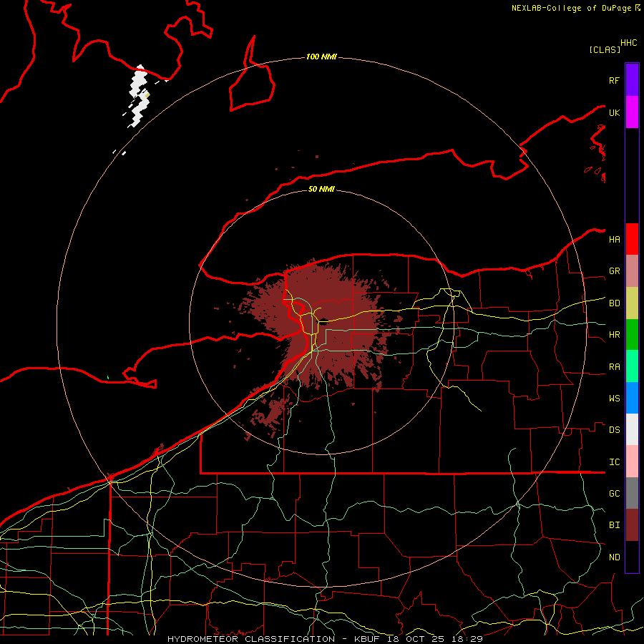The height and width of the screenshot is (644, 644).
Task: Select the BD yellow legend block
Action: tap(632, 303)
